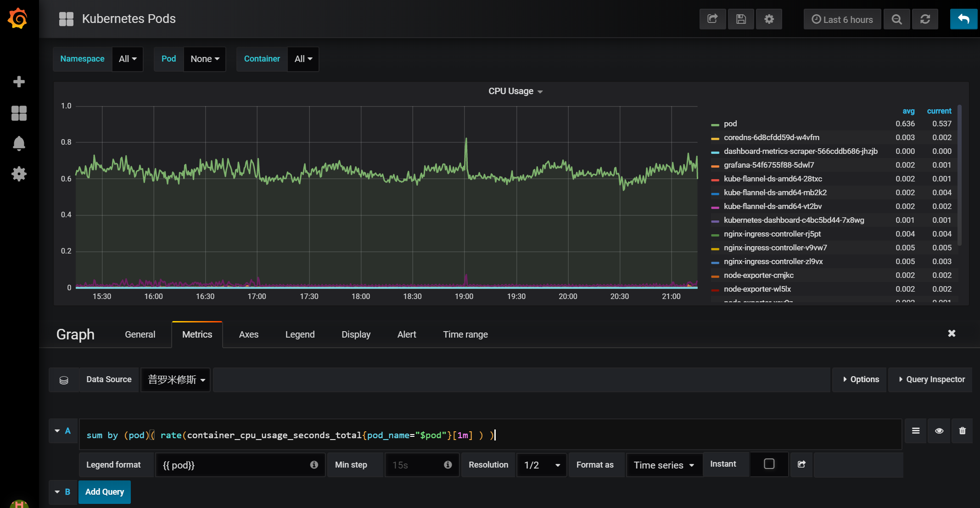The width and height of the screenshot is (980, 508).
Task: Open the Dashboards icon in sidebar
Action: pyautogui.click(x=19, y=113)
